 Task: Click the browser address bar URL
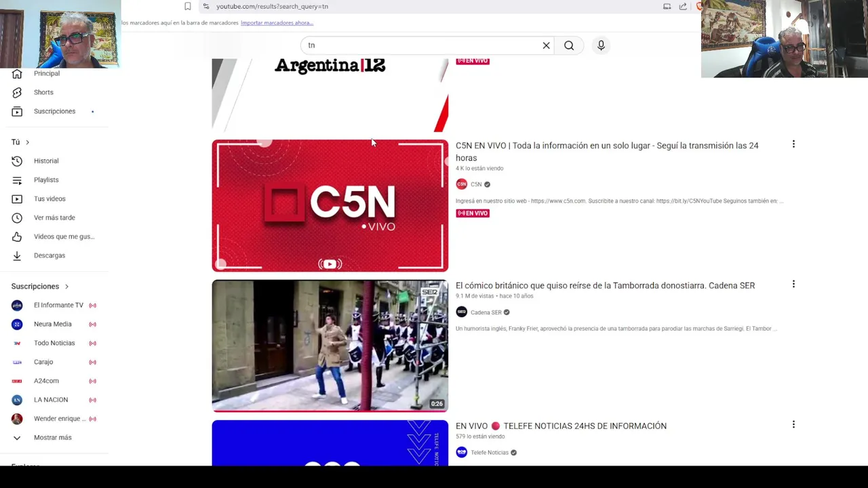coord(272,6)
